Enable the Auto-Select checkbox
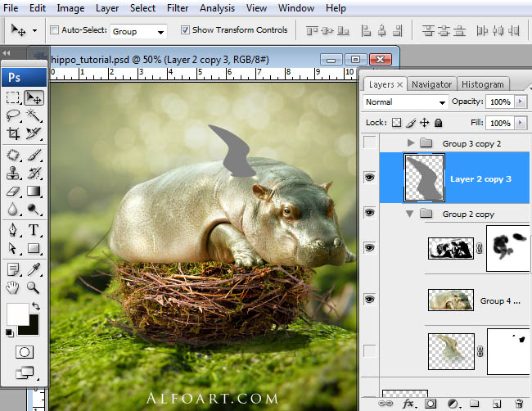This screenshot has width=532, height=411. pyautogui.click(x=55, y=30)
